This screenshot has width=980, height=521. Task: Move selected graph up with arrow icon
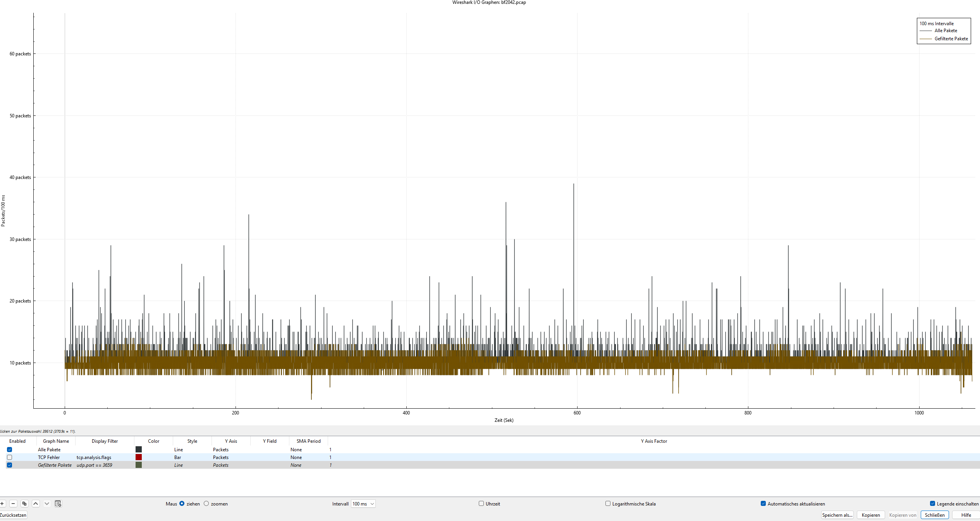click(36, 504)
